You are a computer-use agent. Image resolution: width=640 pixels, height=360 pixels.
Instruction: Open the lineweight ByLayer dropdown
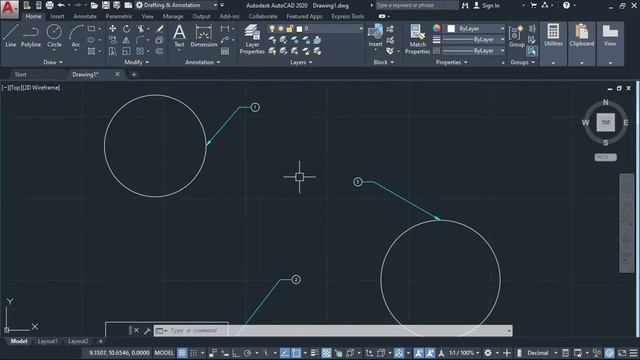(474, 40)
